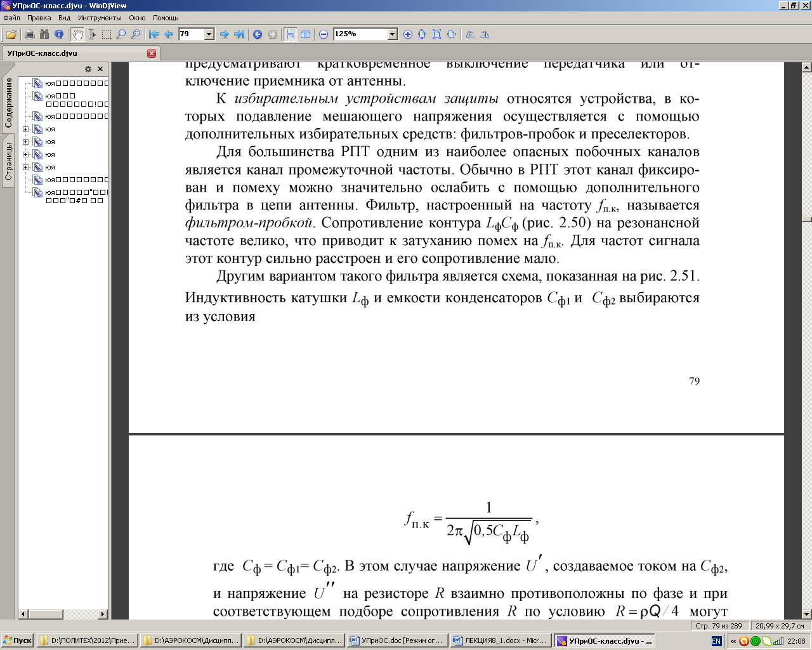
Task: Click the Rotate left icon
Action: click(470, 34)
